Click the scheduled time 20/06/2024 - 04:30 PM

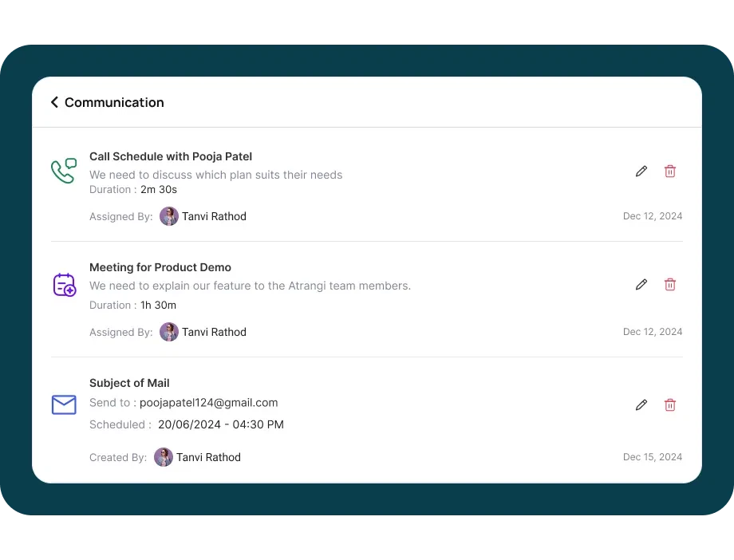pos(221,424)
